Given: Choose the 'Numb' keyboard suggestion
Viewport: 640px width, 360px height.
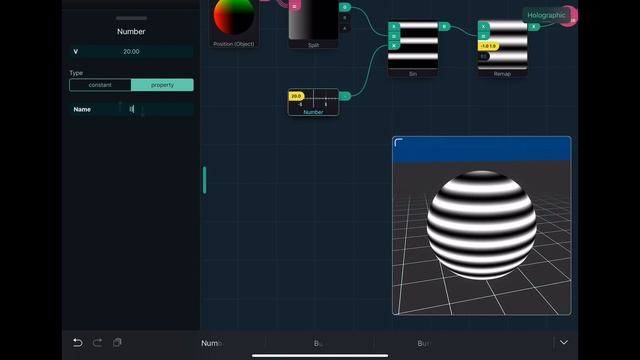Looking at the screenshot, I should point(211,343).
